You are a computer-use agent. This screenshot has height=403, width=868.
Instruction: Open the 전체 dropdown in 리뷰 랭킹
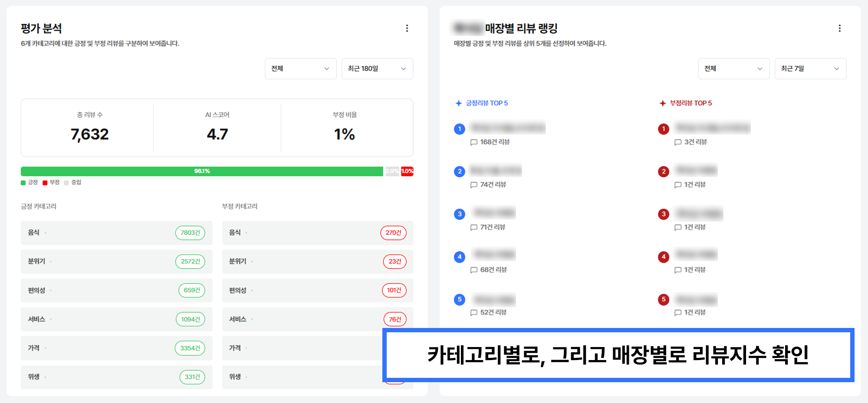point(733,69)
